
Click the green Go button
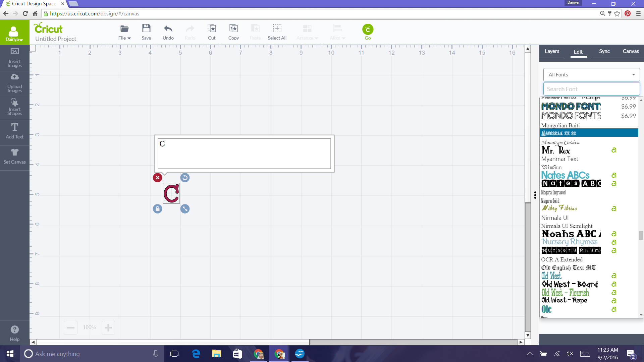(x=368, y=32)
